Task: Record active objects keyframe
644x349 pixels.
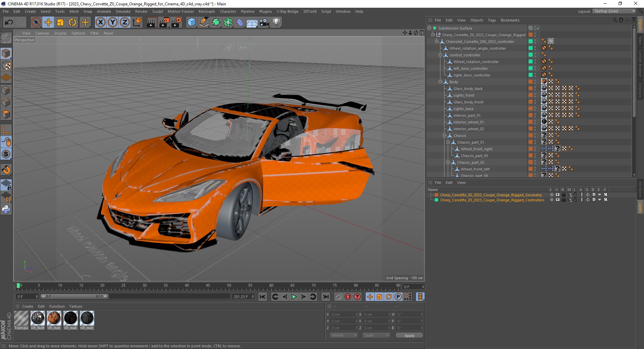Action: 338,297
